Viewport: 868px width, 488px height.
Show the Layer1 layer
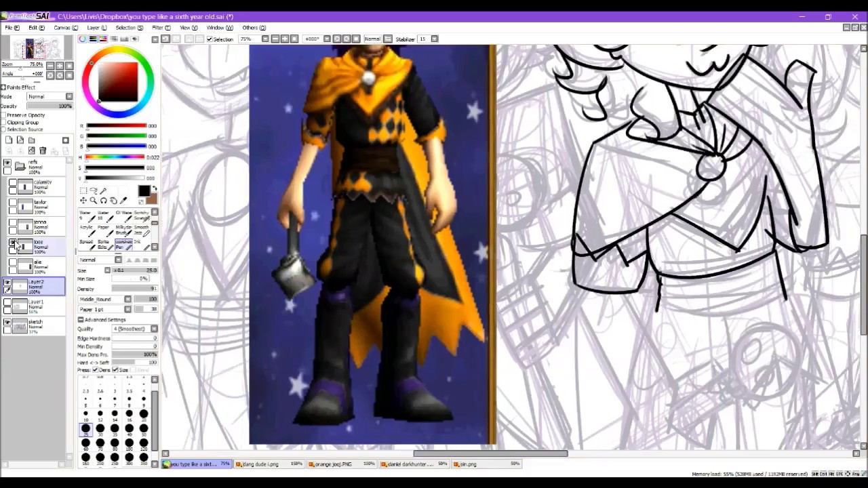point(7,302)
